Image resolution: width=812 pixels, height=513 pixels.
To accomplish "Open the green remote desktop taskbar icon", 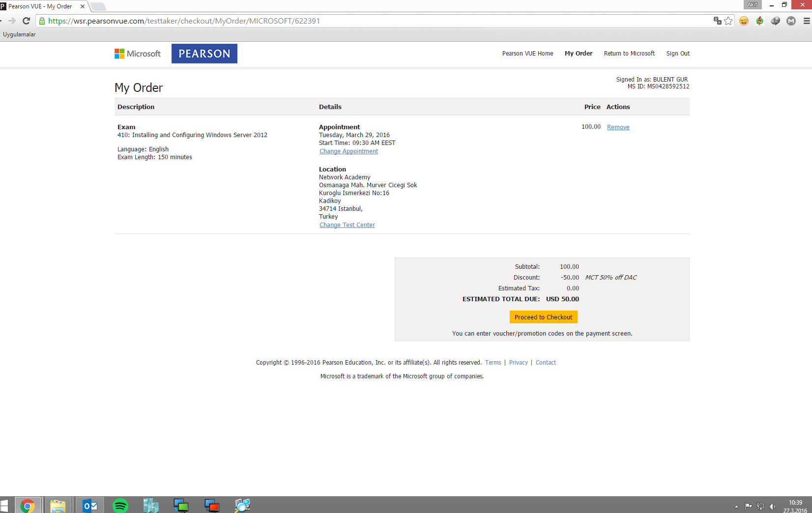I will coord(181,506).
